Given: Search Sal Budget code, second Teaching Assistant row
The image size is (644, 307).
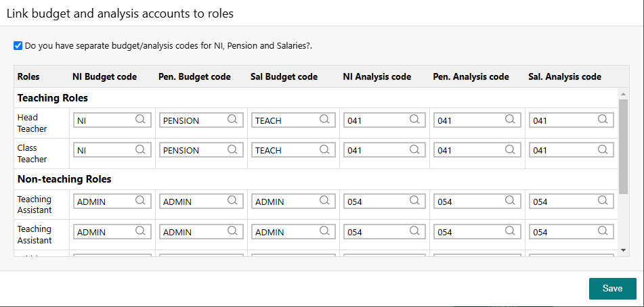Looking at the screenshot, I should pos(324,231).
